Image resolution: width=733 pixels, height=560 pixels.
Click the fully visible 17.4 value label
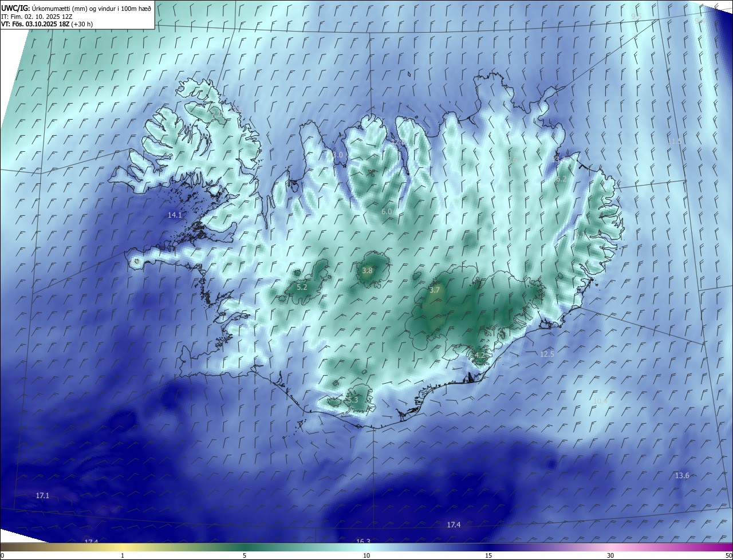pos(454,525)
